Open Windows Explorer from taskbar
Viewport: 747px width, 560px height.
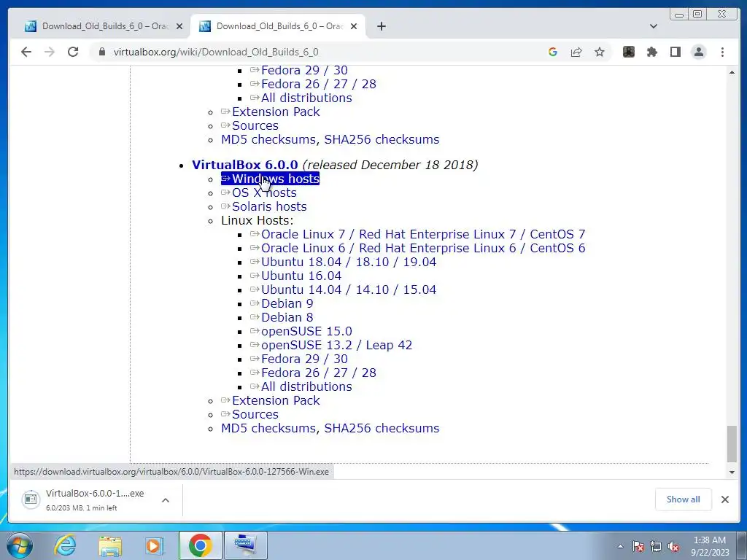(110, 545)
